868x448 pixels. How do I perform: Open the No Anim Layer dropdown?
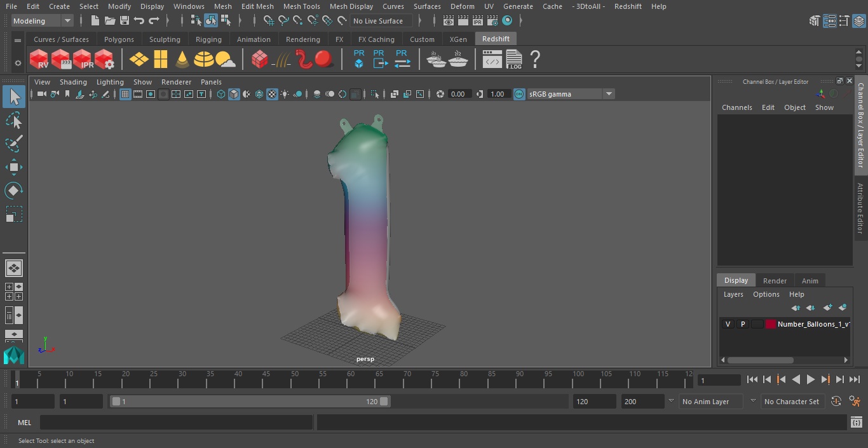pyautogui.click(x=711, y=402)
